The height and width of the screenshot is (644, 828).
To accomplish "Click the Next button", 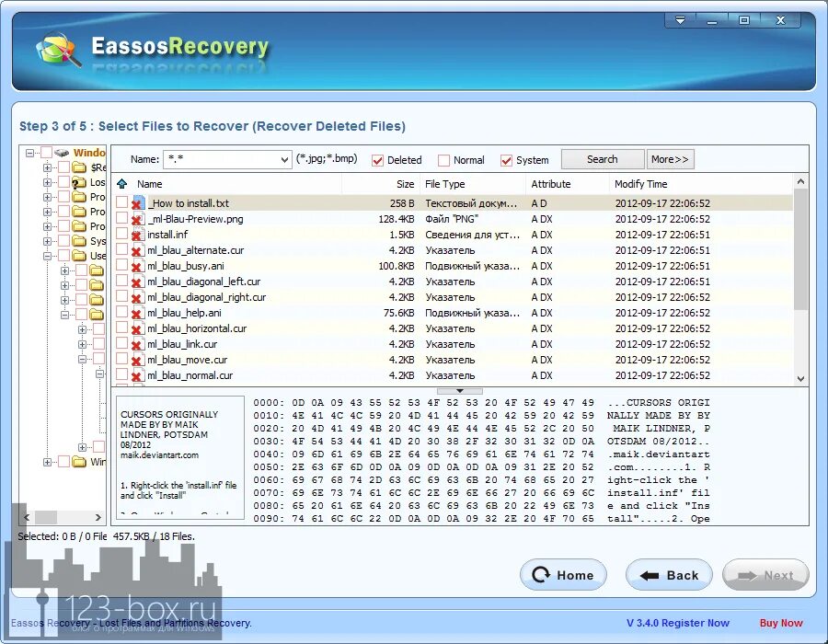I will pos(765,575).
